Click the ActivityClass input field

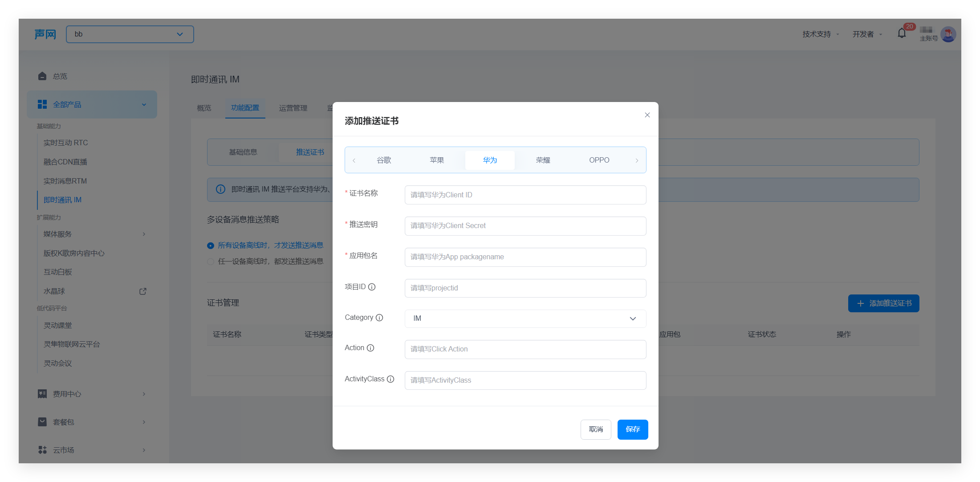tap(525, 380)
